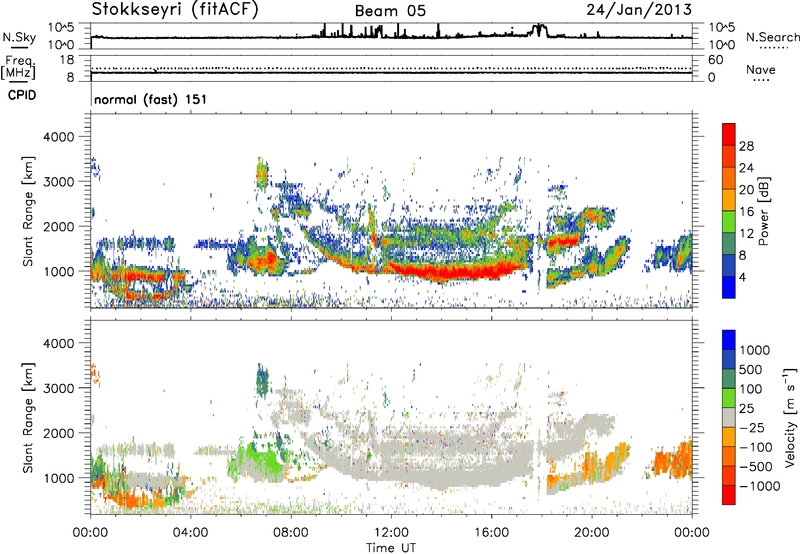
Task: Click '4000' on the power panel range axis
Action: tap(58, 137)
